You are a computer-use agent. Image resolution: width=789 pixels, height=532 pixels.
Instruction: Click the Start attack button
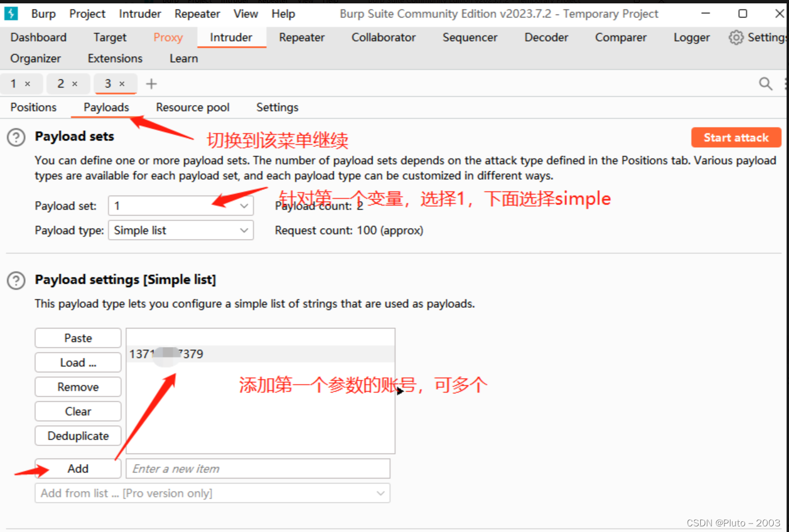pos(736,138)
